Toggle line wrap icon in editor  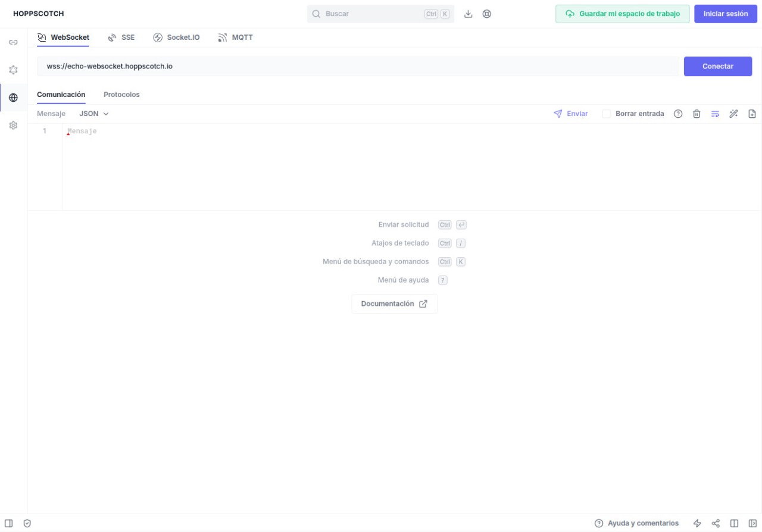[715, 114]
